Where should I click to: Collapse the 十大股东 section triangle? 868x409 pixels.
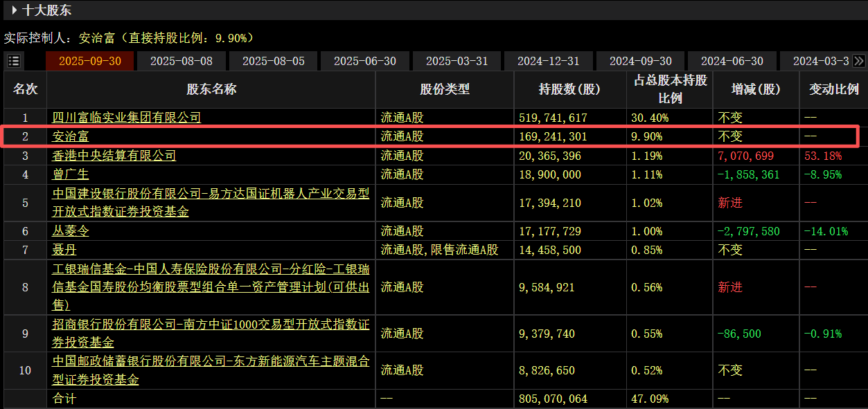(14, 10)
